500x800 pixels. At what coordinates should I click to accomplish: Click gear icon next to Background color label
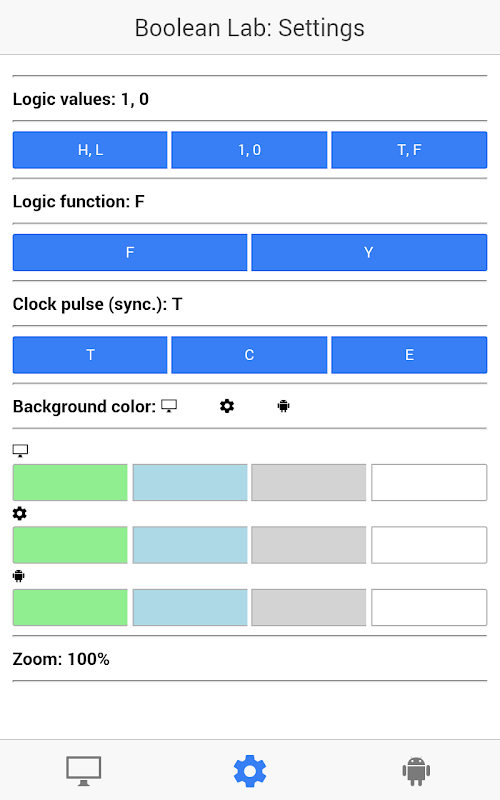coord(227,406)
